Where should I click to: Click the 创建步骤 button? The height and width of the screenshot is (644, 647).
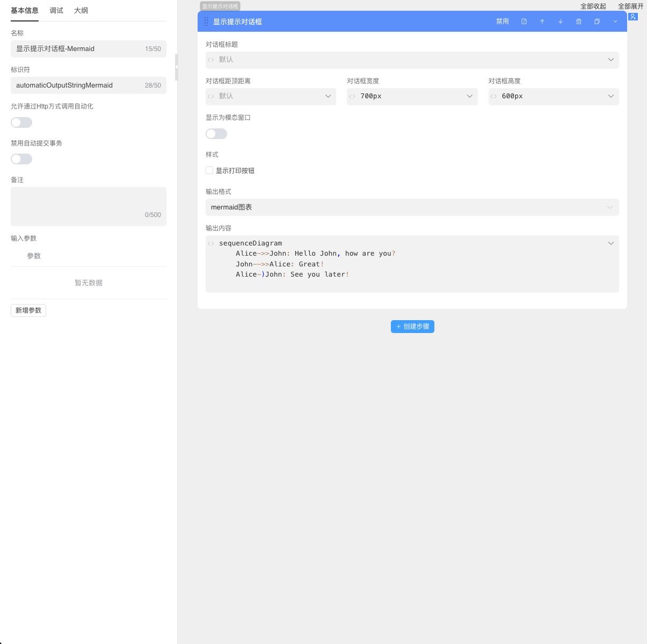pyautogui.click(x=412, y=327)
